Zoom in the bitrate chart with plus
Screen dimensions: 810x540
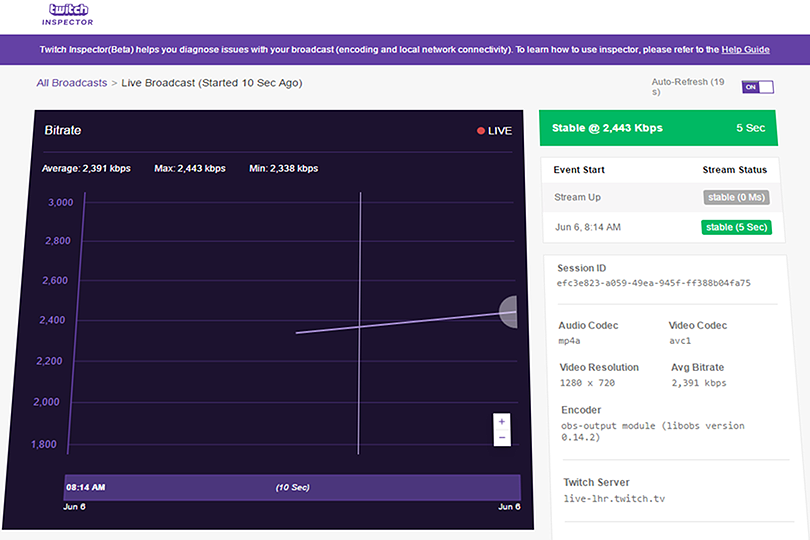[502, 421]
